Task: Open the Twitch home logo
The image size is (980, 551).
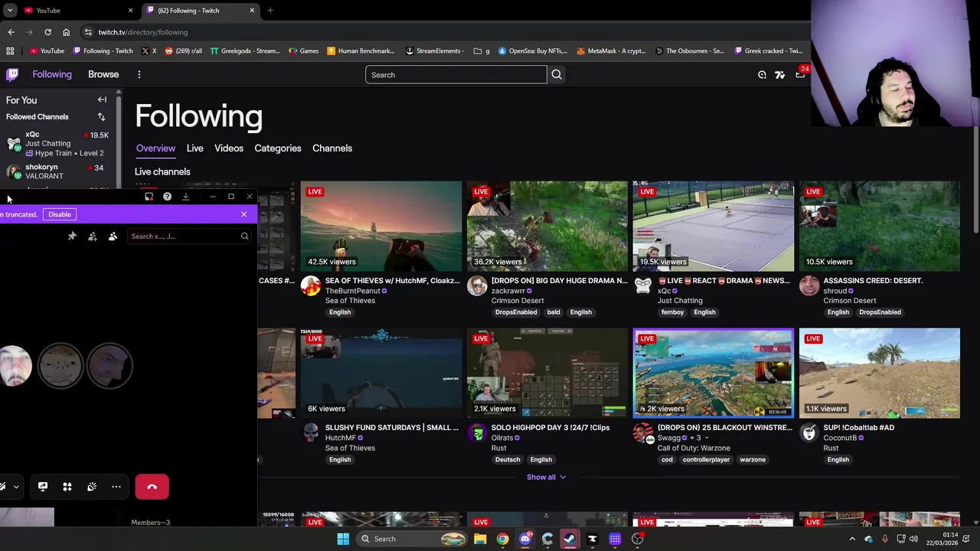Action: pos(12,74)
